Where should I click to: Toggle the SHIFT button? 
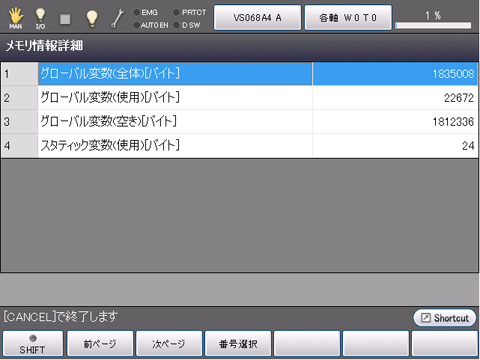[33, 344]
